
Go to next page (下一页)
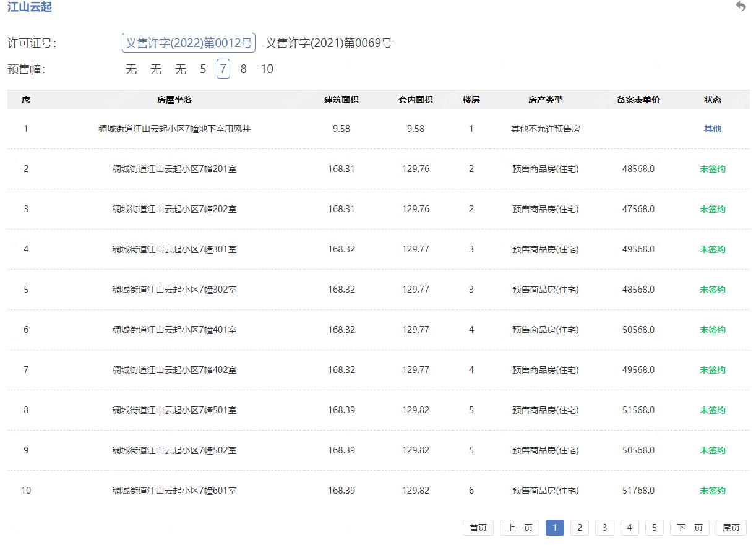tap(690, 528)
